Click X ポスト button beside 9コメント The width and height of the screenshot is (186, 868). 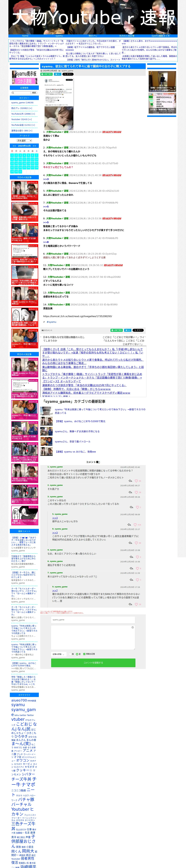[138, 330]
